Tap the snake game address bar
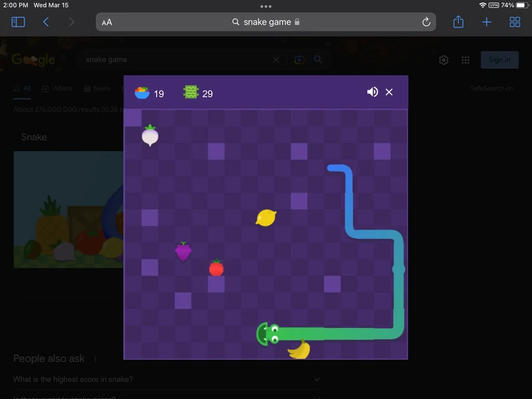Screen dimensions: 532x399 (x=266, y=22)
